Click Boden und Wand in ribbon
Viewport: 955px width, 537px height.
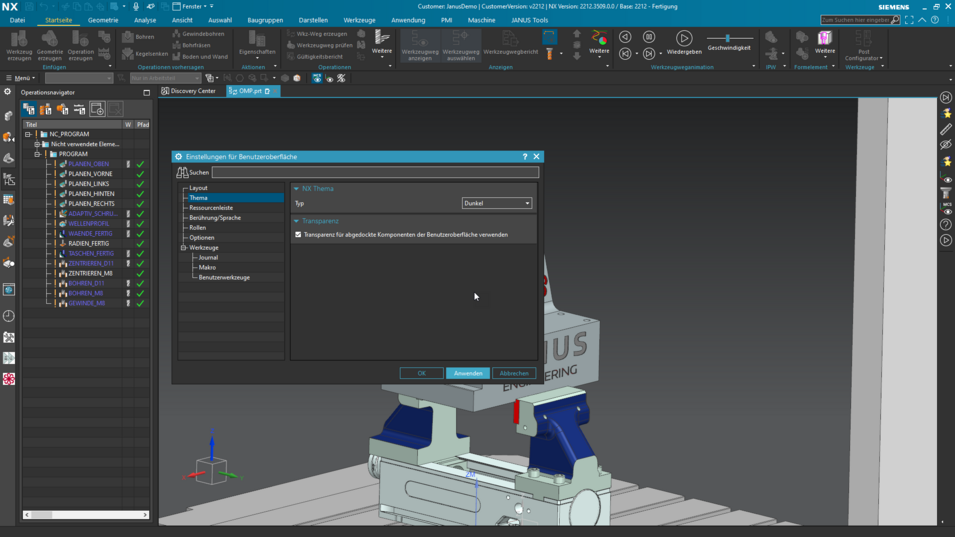tap(200, 57)
